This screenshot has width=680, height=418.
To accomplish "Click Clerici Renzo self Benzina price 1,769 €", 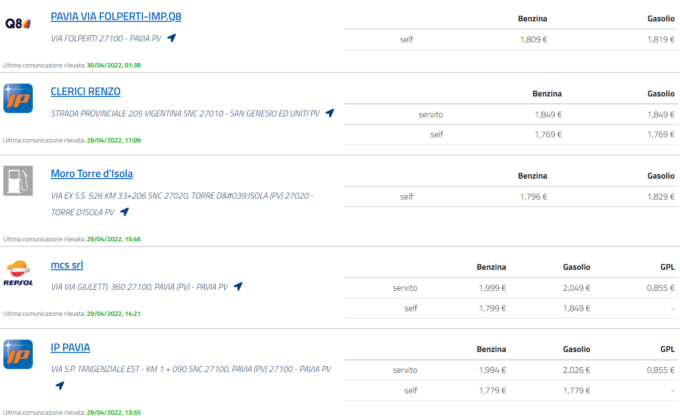I will point(548,134).
